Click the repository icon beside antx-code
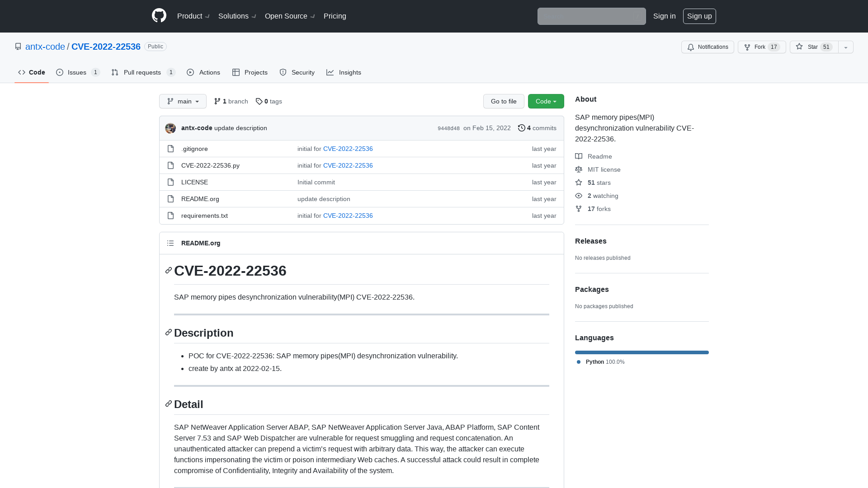The image size is (868, 488). coord(18,47)
